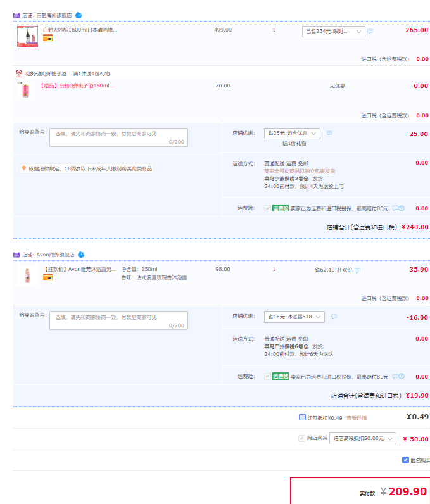The image size is (430, 504).
Task: Click 运费险 green badge in 白鹤 store section
Action: click(x=281, y=208)
